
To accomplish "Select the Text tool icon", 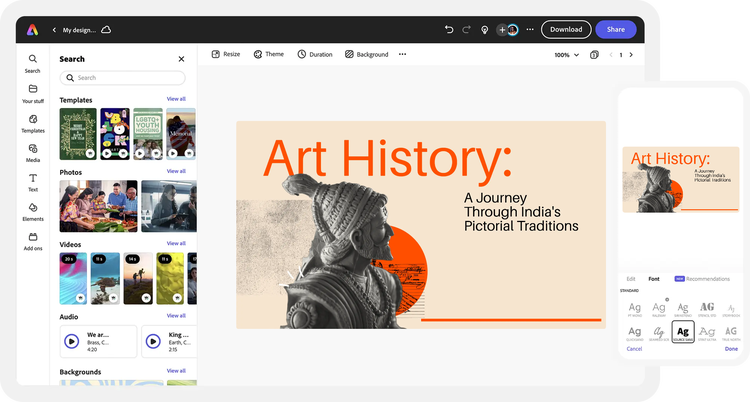I will (33, 178).
